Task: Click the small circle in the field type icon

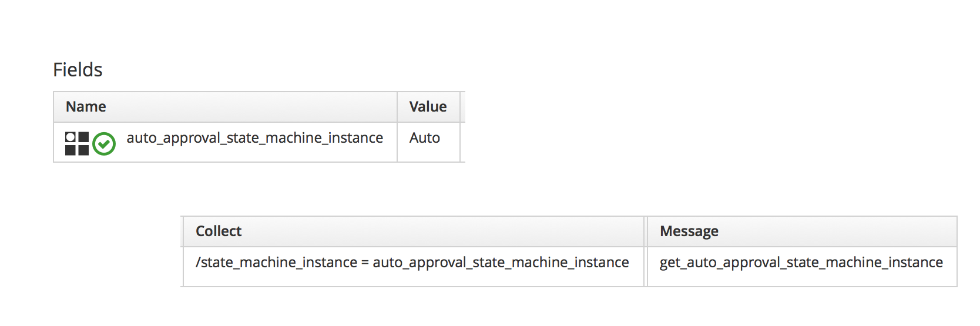Action: tap(71, 137)
